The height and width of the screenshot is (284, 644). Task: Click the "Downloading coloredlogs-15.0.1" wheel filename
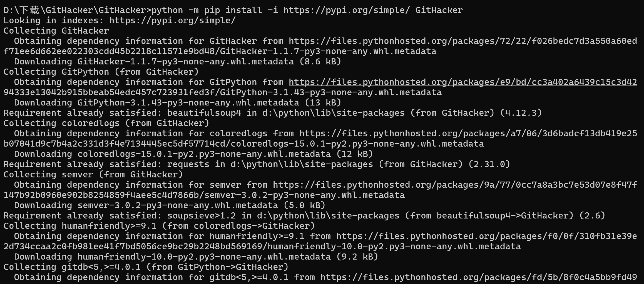pyautogui.click(x=204, y=154)
